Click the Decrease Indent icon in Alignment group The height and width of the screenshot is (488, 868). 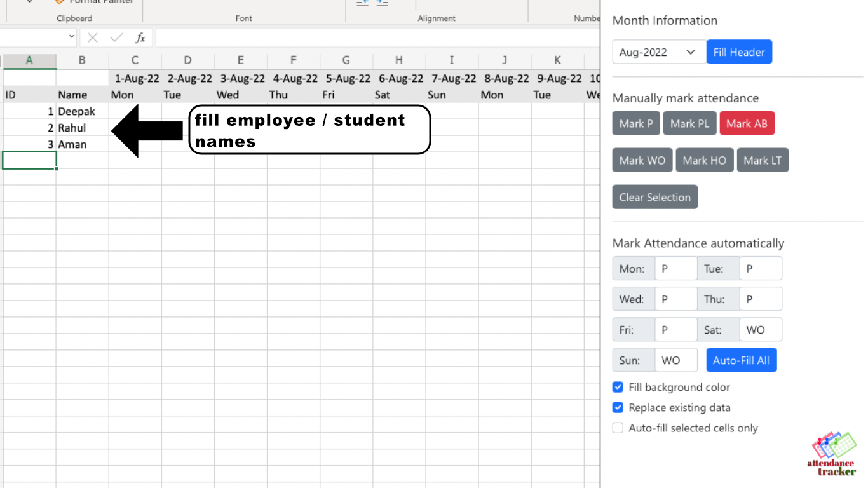click(362, 3)
